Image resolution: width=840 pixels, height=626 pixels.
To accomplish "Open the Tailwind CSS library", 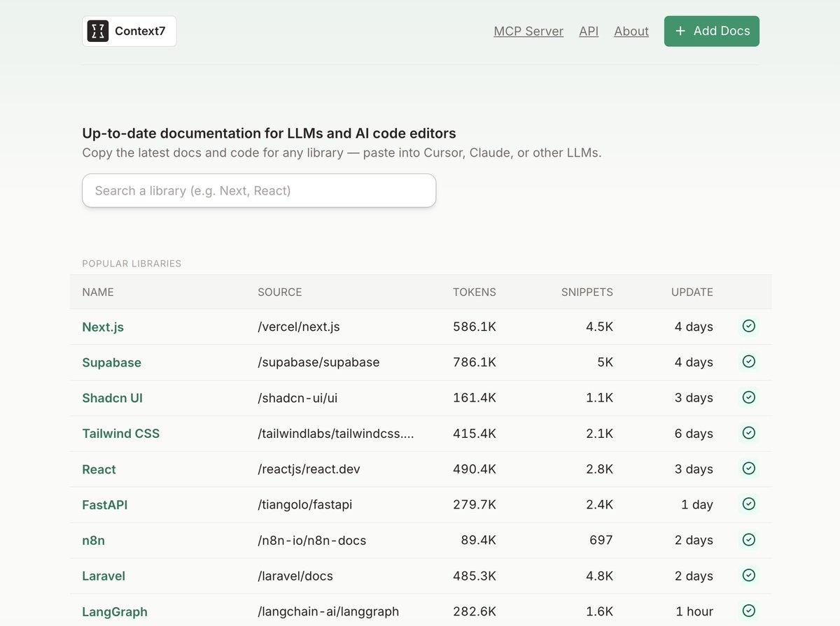I will click(120, 434).
